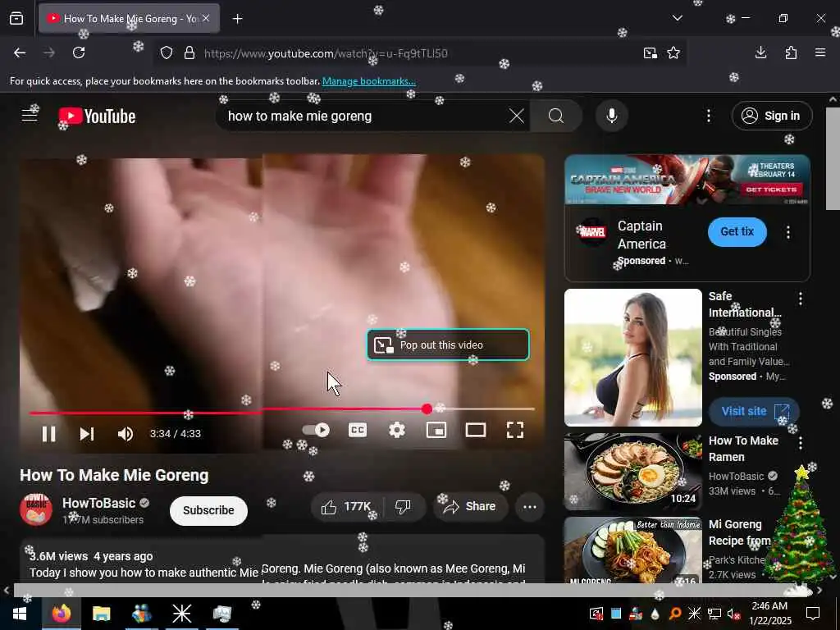The image size is (840, 630).
Task: Dislike the video
Action: [x=403, y=507]
